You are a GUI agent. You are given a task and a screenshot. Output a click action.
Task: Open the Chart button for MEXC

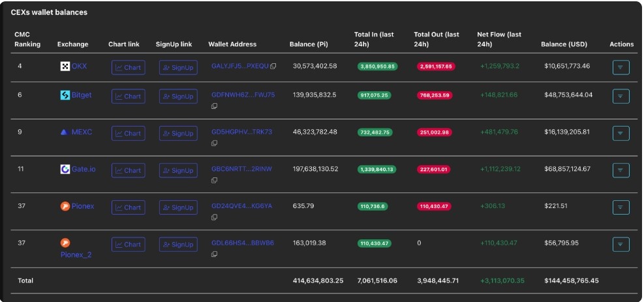(128, 133)
